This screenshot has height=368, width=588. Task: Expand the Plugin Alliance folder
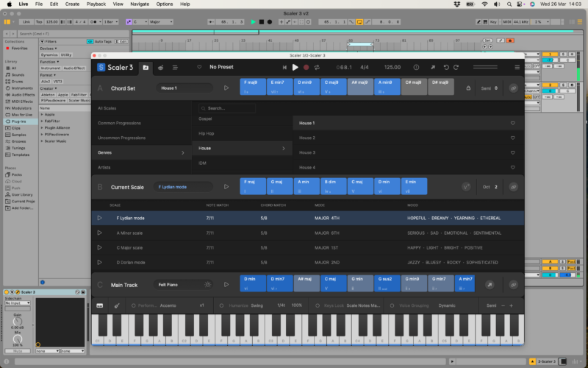tap(42, 128)
